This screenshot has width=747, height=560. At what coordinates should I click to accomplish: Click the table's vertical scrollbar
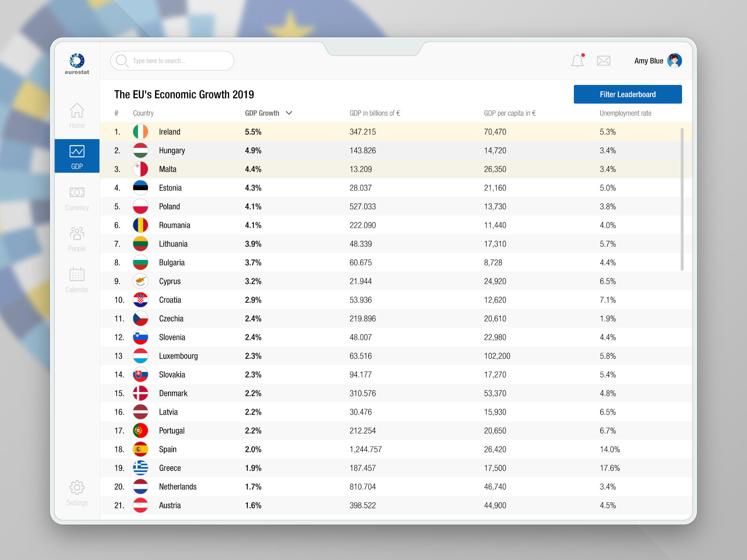682,198
